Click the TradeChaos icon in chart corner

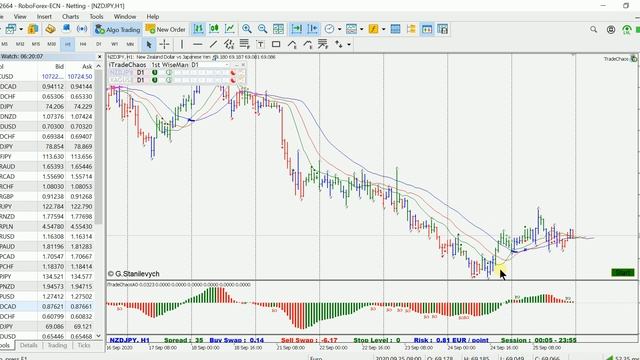pos(633,59)
